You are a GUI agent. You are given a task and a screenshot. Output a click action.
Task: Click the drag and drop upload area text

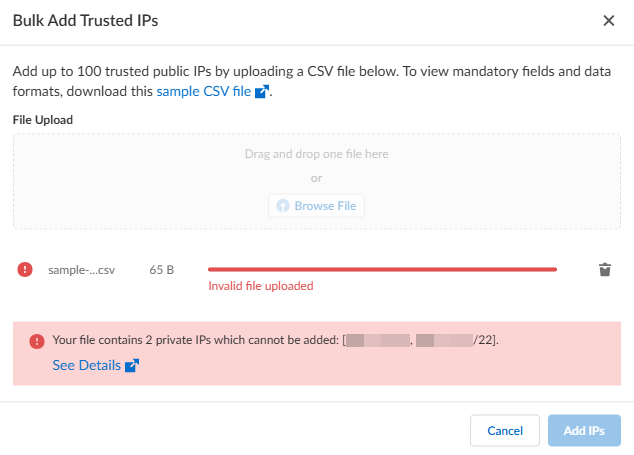(316, 154)
